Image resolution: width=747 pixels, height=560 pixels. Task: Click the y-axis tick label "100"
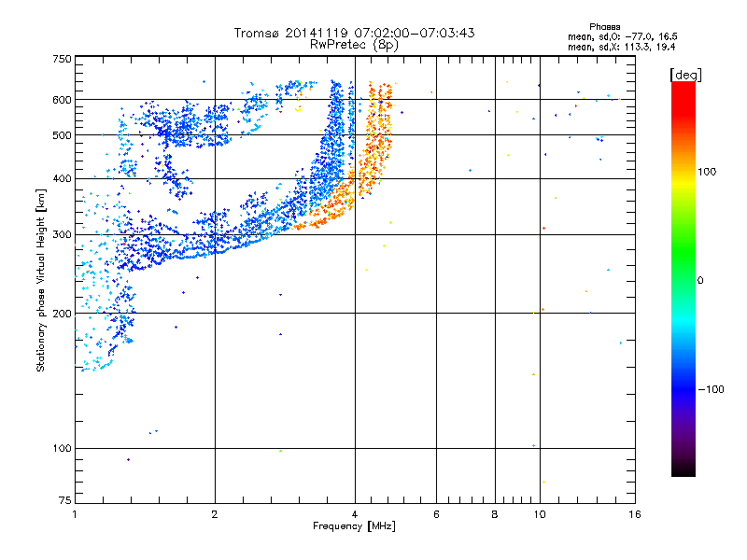[62, 448]
